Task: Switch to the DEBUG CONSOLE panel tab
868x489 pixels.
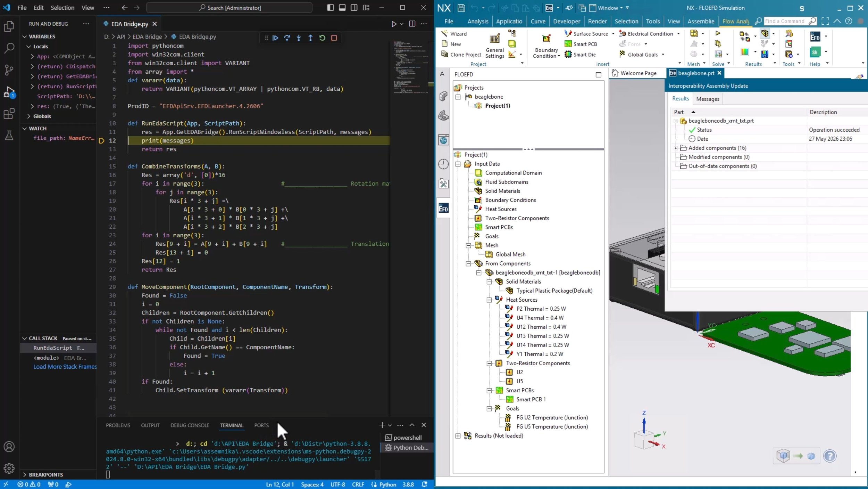Action: [x=190, y=425]
